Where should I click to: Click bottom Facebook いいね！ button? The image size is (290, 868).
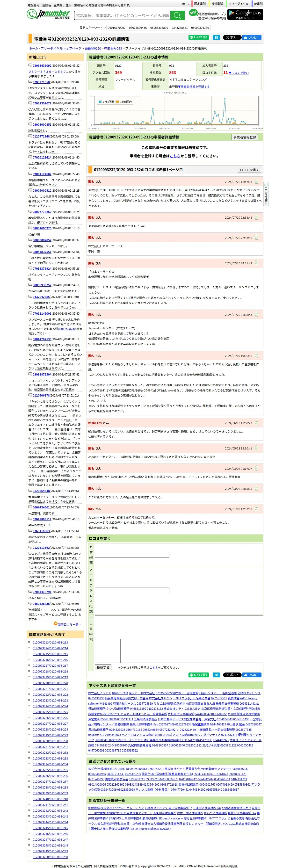(x=252, y=675)
